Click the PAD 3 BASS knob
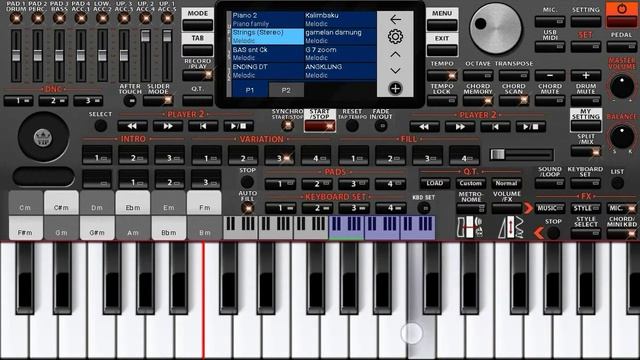The image size is (640, 360). click(x=59, y=18)
